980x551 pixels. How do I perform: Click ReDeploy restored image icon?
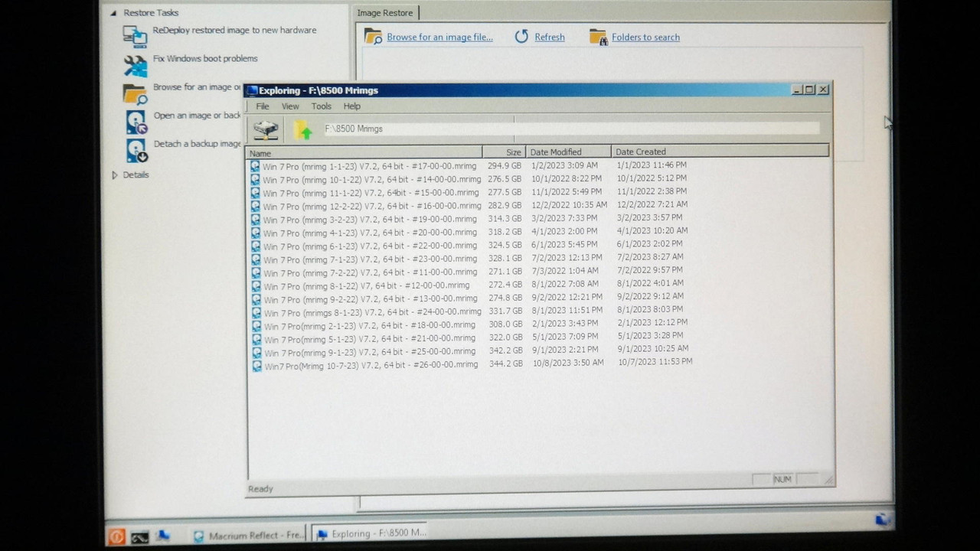click(x=135, y=35)
